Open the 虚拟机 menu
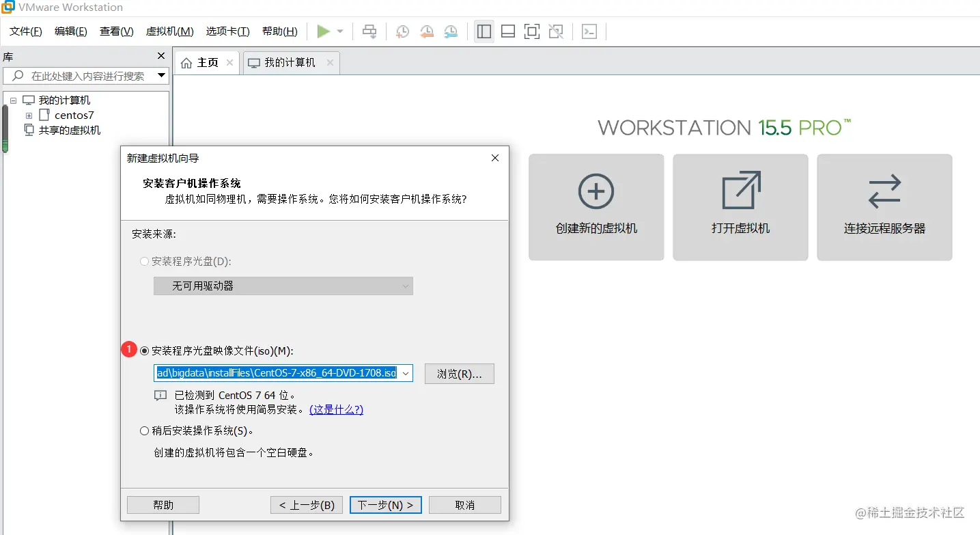The width and height of the screenshot is (980, 535). click(169, 31)
